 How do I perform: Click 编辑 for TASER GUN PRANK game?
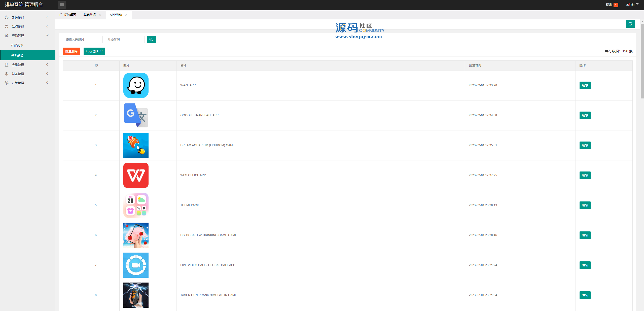click(585, 295)
